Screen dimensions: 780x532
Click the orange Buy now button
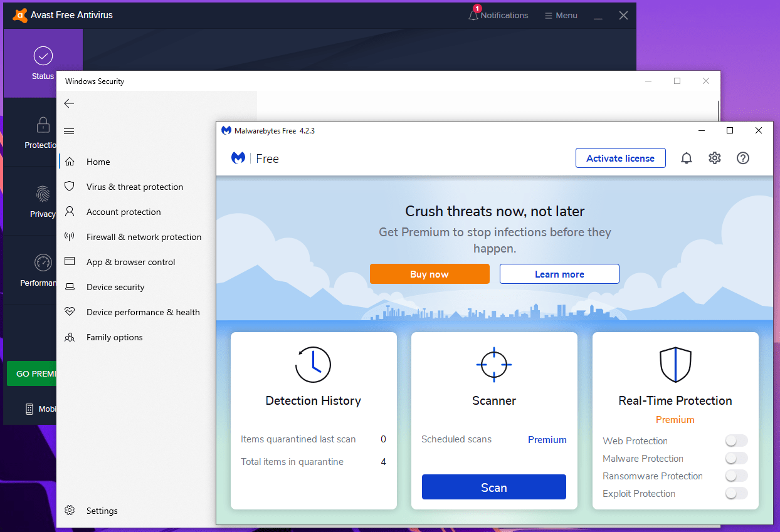tap(430, 274)
